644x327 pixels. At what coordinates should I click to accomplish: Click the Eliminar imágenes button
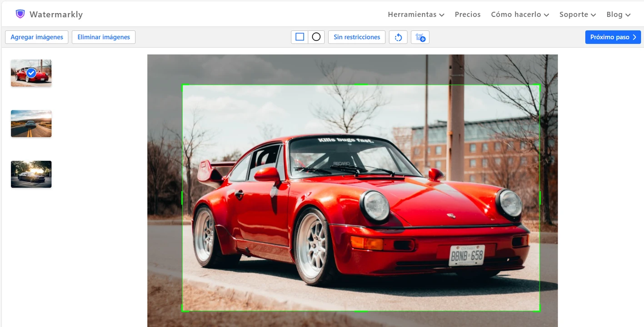(x=104, y=37)
